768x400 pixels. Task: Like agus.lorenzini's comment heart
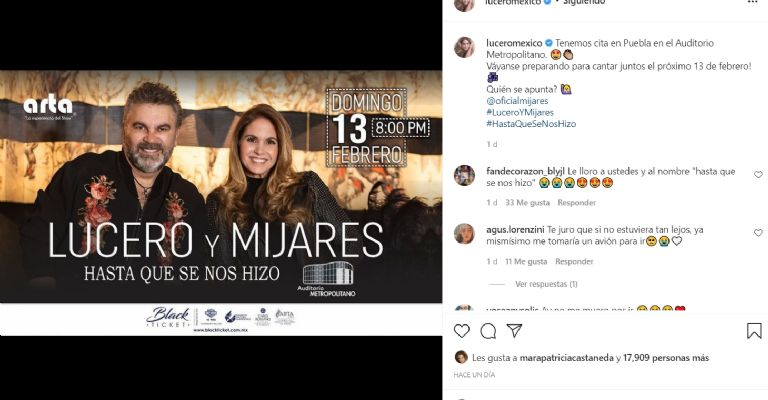[x=758, y=233]
